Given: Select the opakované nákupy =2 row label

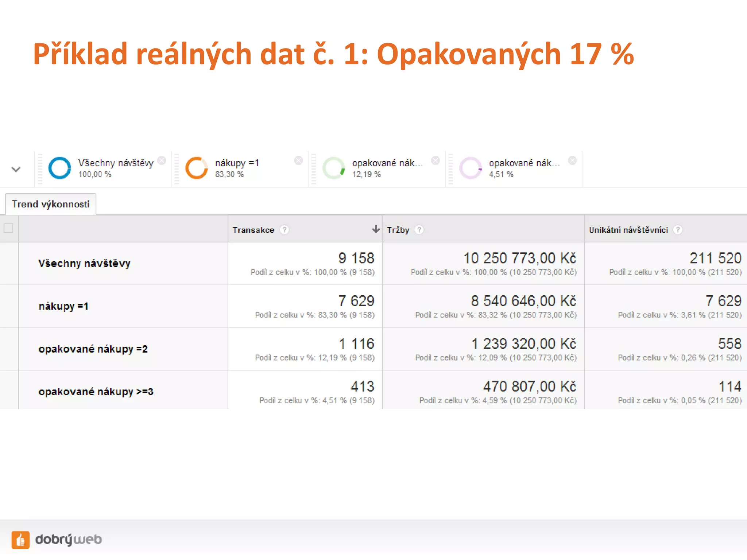Looking at the screenshot, I should (x=93, y=349).
